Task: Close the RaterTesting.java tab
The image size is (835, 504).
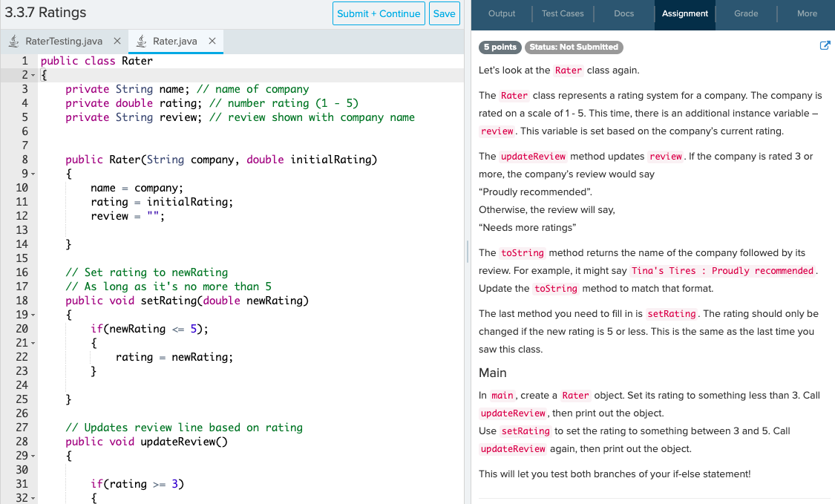Action: tap(117, 41)
